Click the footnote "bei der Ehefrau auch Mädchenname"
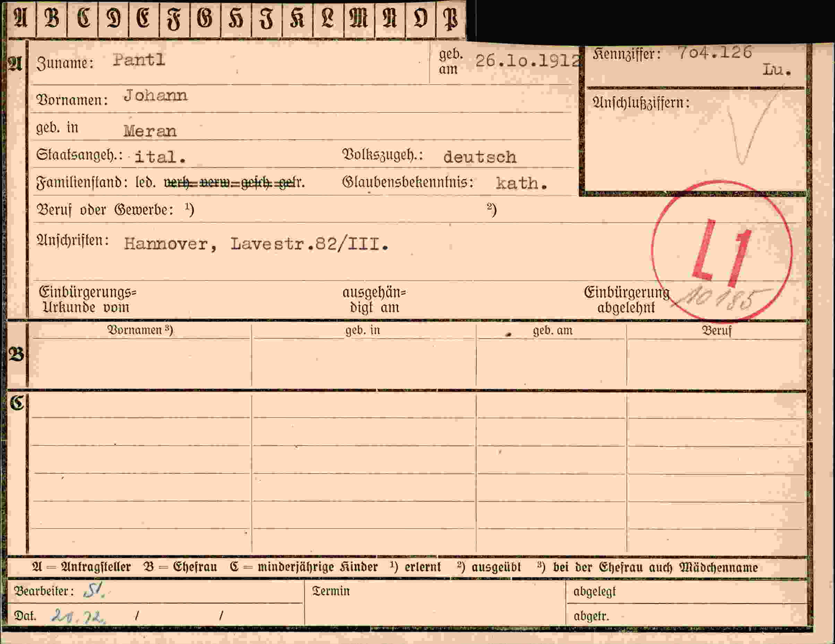The width and height of the screenshot is (835, 644). (x=655, y=567)
